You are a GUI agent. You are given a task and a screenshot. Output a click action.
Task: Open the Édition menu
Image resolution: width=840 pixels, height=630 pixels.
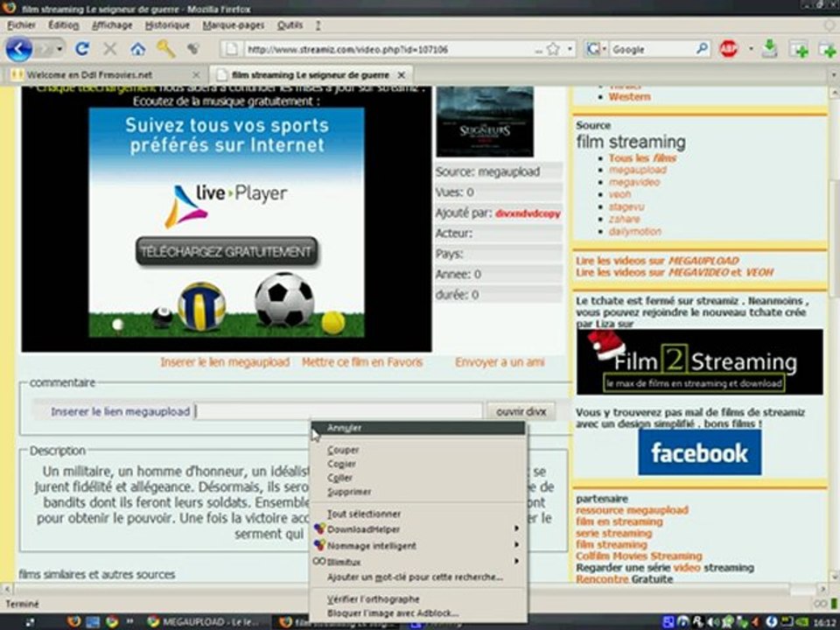point(63,25)
